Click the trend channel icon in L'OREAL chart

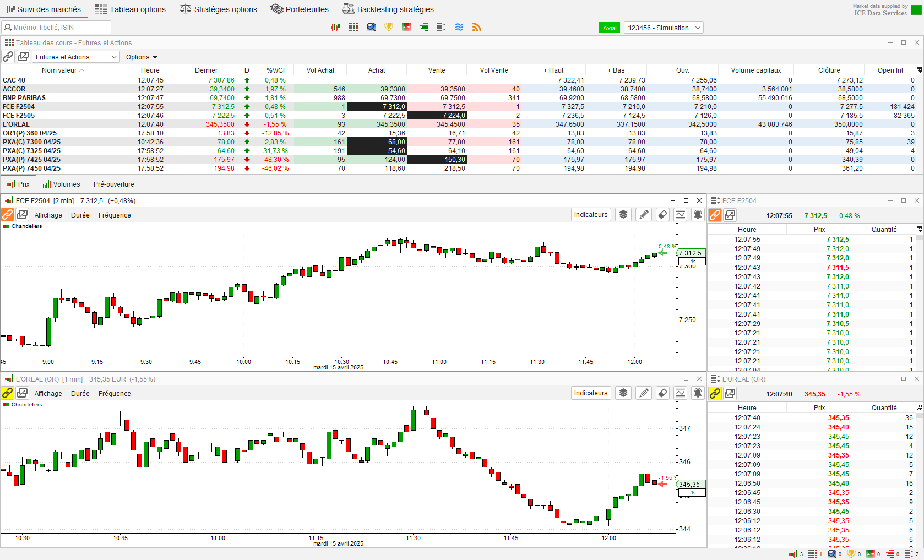point(681,393)
